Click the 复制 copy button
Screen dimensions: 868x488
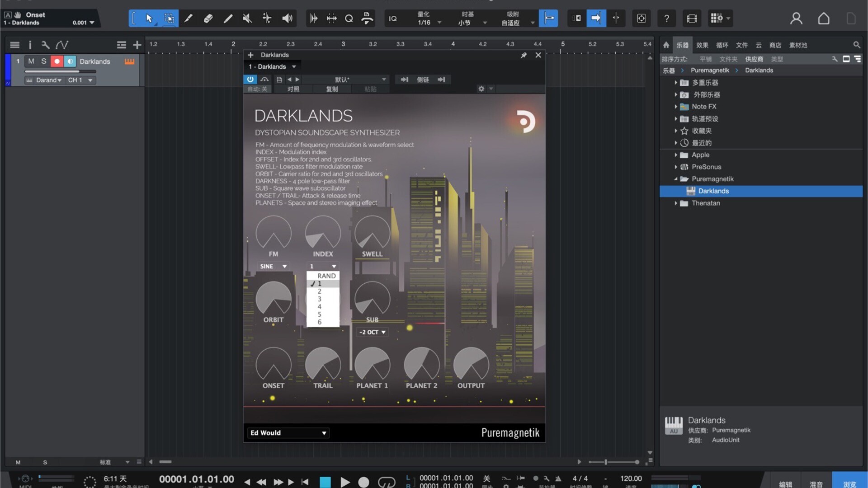332,89
